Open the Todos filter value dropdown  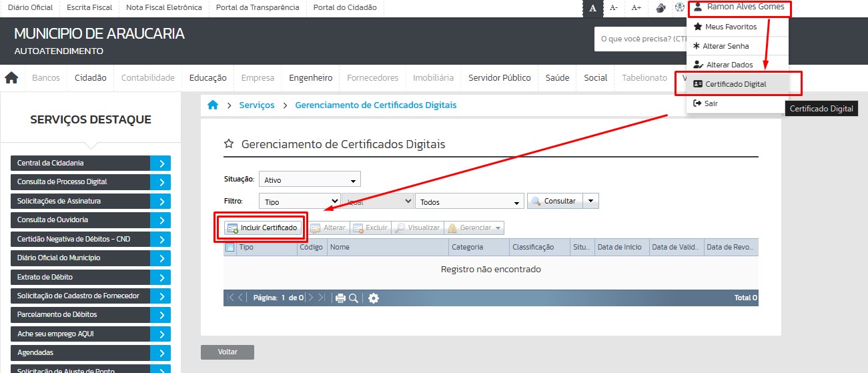tap(470, 202)
